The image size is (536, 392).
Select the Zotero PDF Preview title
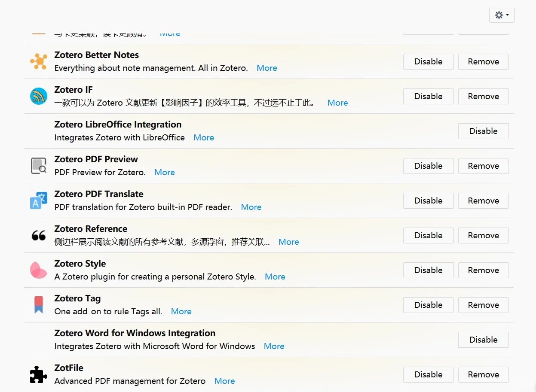click(x=96, y=159)
